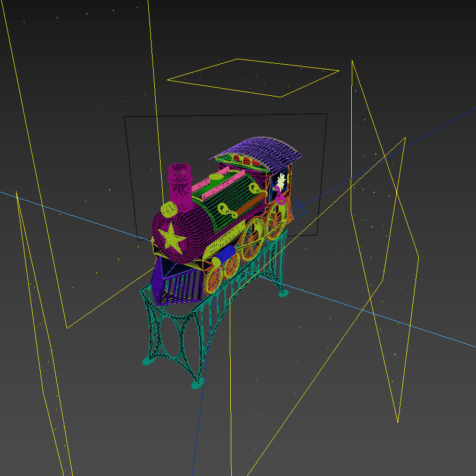Viewport: 476px width, 476px height.
Task: Select the brown pipe along the boiler side
Action: coord(251,204)
